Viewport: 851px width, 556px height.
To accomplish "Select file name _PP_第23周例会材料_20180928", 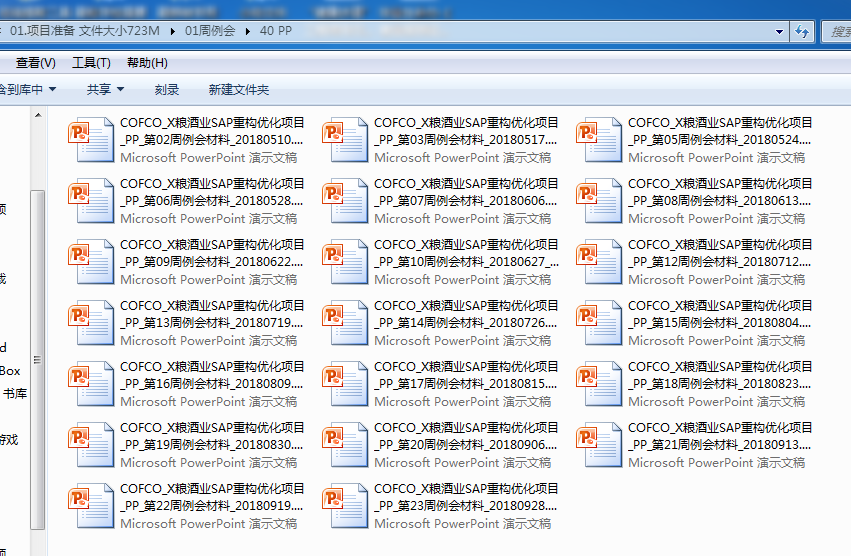I will (x=466, y=506).
